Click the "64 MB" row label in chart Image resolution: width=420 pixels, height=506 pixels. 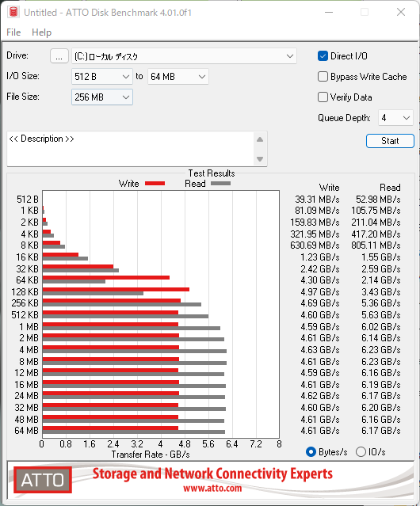point(26,431)
